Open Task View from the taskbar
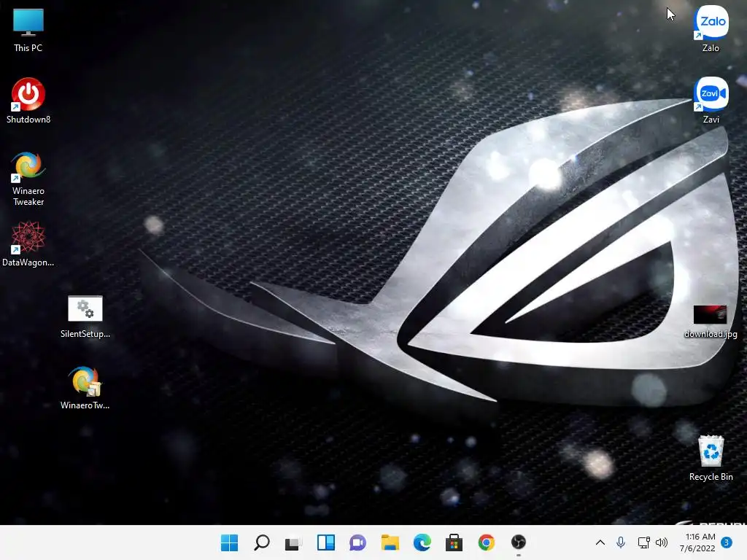This screenshot has height=560, width=747. (293, 542)
